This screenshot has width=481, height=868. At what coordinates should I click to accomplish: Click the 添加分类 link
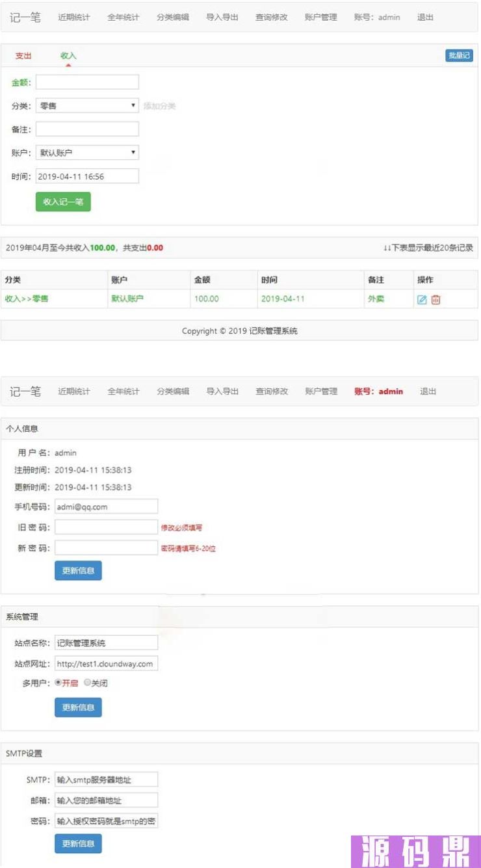tap(159, 106)
